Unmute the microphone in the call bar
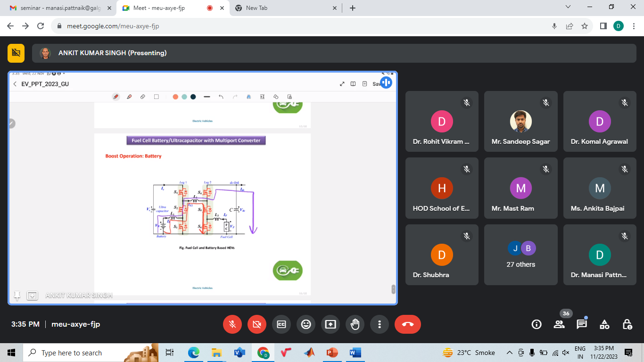 click(232, 324)
